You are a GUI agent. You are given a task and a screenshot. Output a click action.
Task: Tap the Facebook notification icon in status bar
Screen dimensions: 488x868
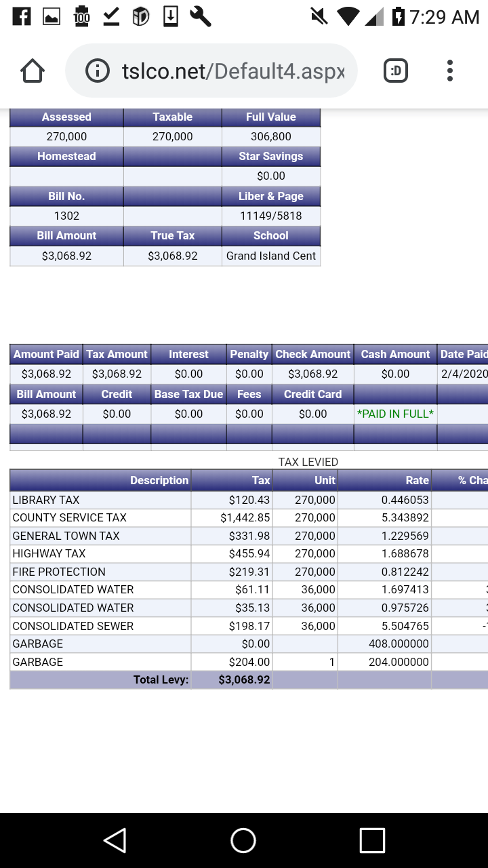coord(22,16)
